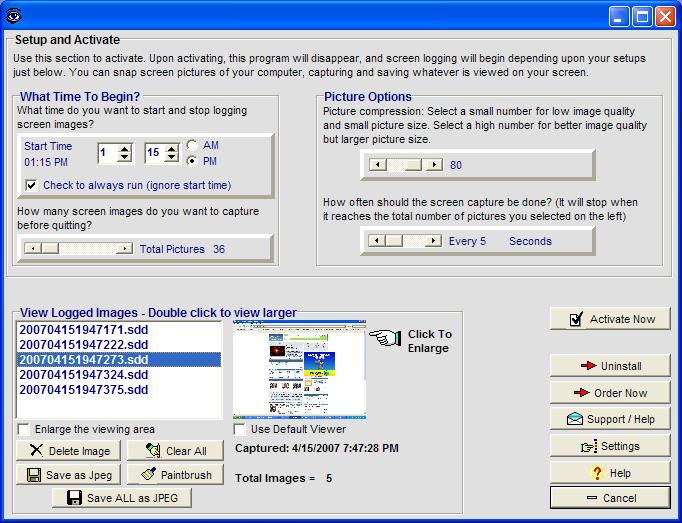Viewport: 682px width, 523px height.
Task: Click right arrow of picture compression slider
Action: tap(434, 164)
